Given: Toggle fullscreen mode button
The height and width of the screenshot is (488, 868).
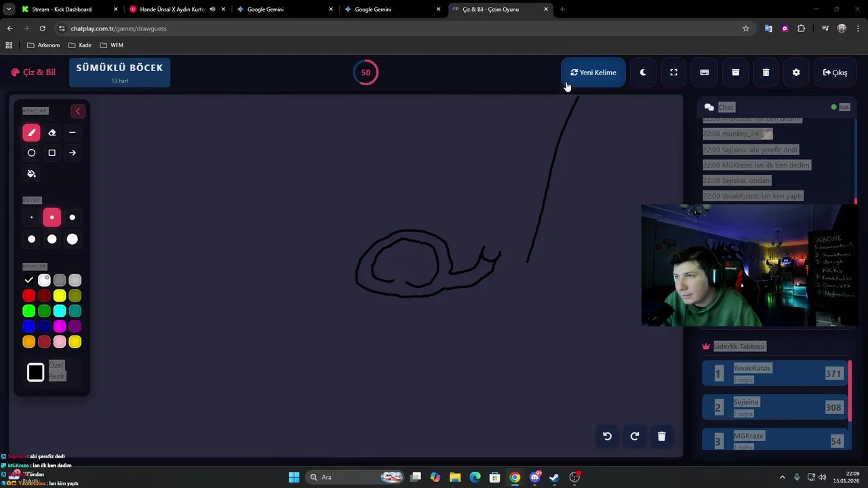Looking at the screenshot, I should tap(673, 73).
